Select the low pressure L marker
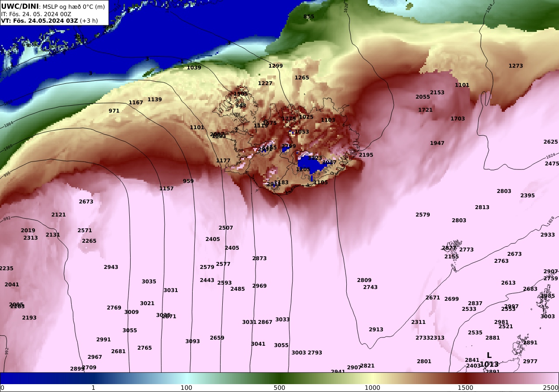 [x=489, y=356]
